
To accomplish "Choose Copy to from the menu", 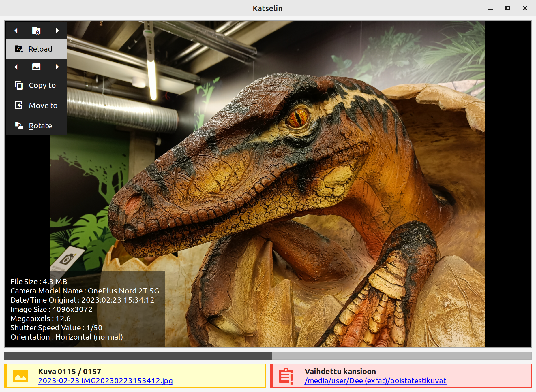I will coord(37,85).
